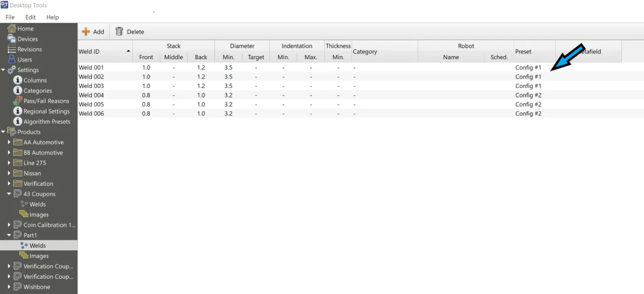Open Algorithm Presets settings
This screenshot has width=644, height=294.
(x=47, y=122)
